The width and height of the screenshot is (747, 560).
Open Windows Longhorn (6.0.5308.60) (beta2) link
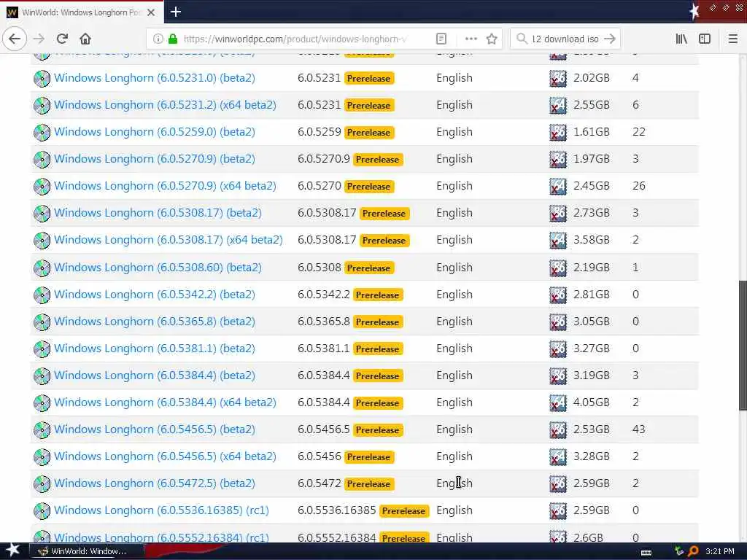(158, 268)
